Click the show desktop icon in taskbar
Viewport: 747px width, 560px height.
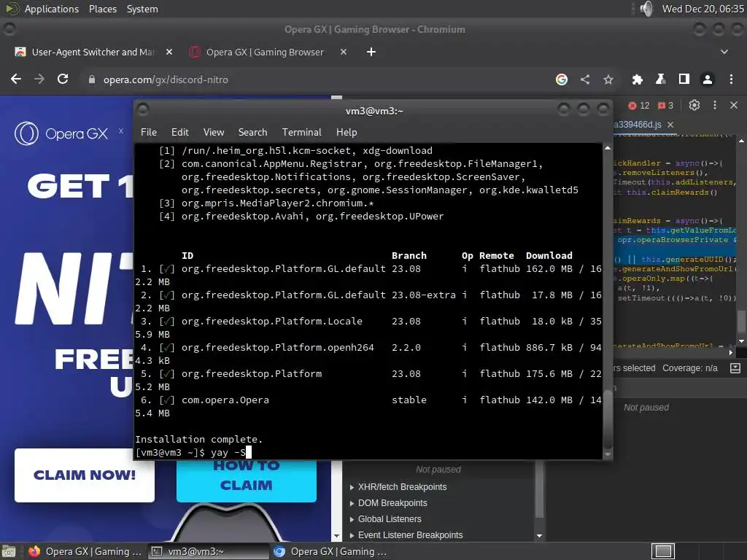(9, 552)
